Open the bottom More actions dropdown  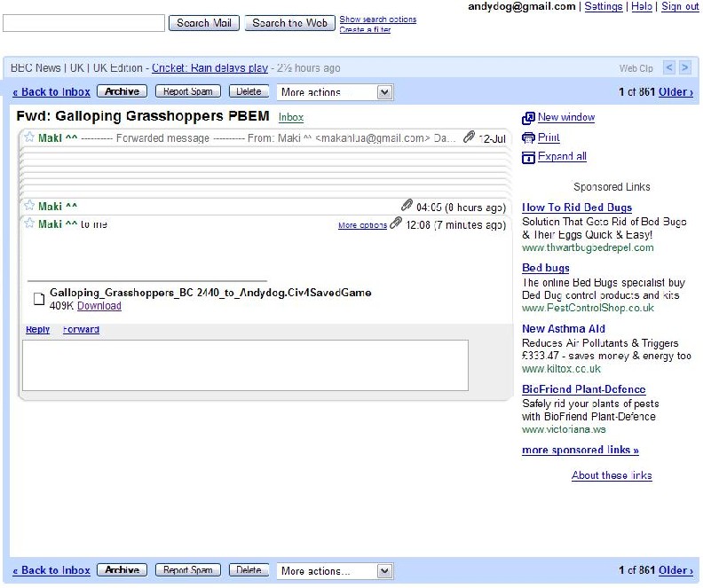[335, 571]
